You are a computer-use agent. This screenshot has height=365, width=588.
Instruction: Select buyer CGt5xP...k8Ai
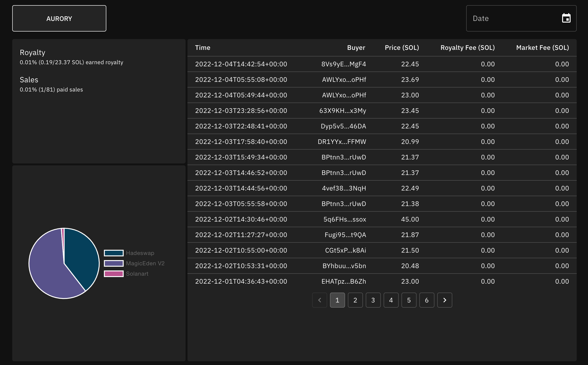[x=346, y=250]
